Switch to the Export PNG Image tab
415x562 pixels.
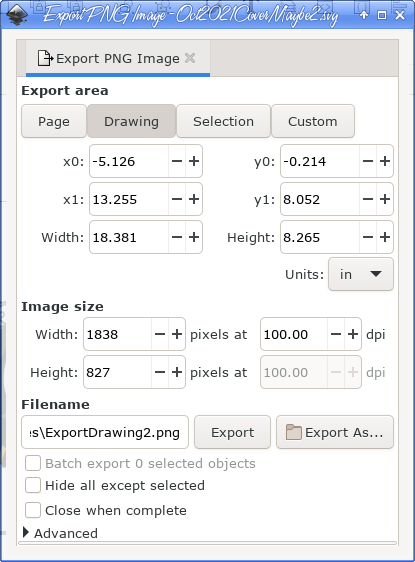[x=118, y=58]
